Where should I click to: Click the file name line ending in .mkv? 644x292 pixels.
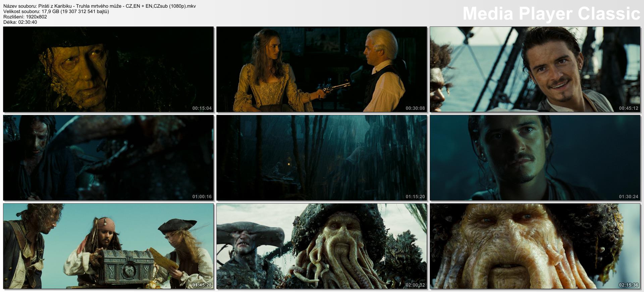click(100, 6)
